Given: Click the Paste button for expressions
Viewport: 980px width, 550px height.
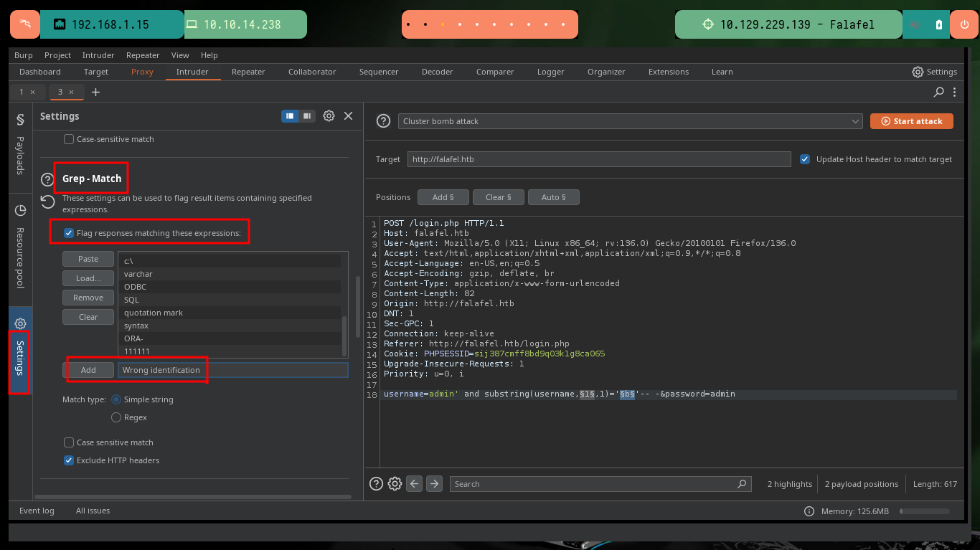Looking at the screenshot, I should pyautogui.click(x=88, y=259).
